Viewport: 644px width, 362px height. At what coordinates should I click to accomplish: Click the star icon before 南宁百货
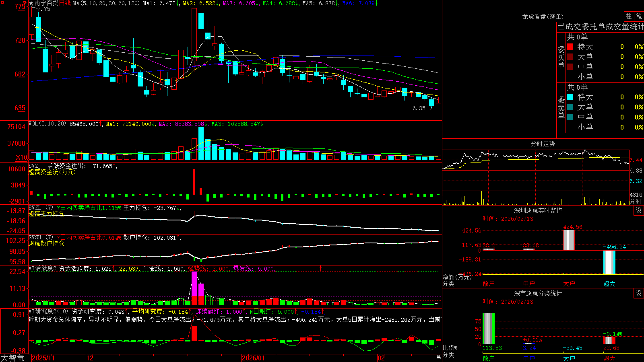pyautogui.click(x=31, y=3)
